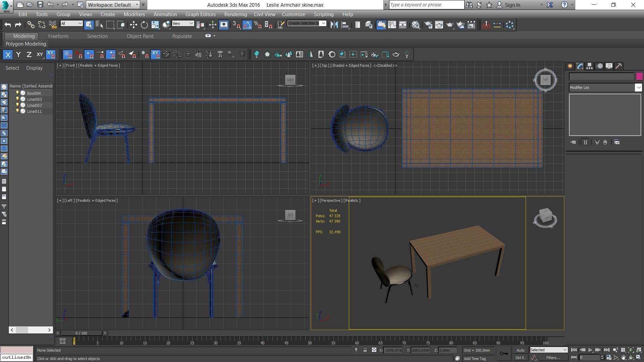Screen dimensions: 644x362
Task: Open the Filters... button
Action: [x=553, y=358]
